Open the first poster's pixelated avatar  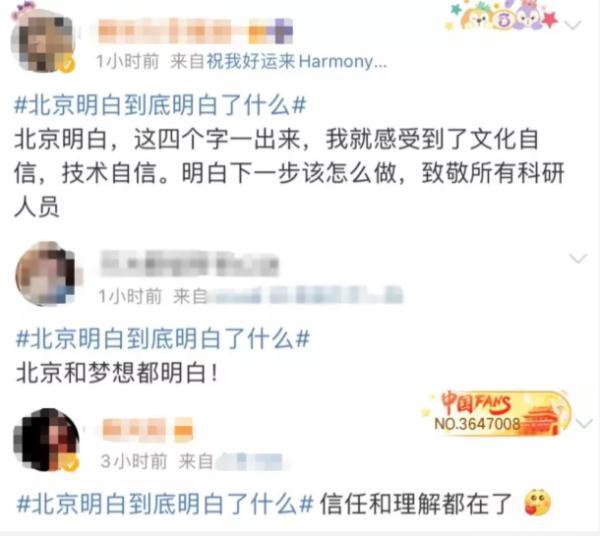(42, 40)
